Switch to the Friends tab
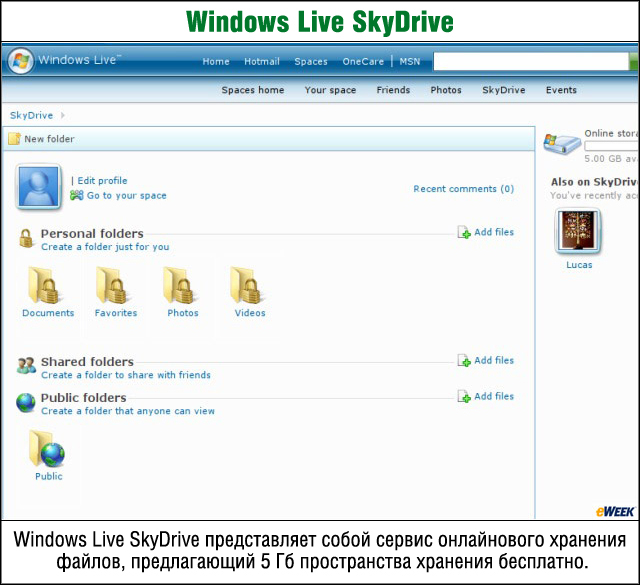This screenshot has height=585, width=640. tap(393, 90)
